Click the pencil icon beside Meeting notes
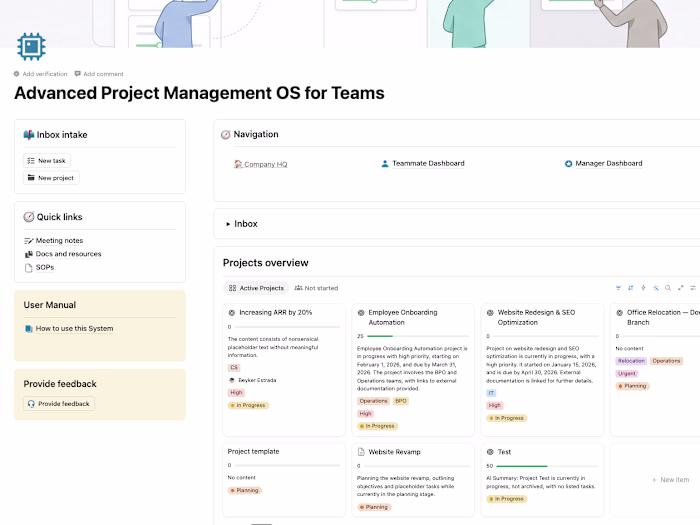This screenshot has height=525, width=700. pos(29,241)
